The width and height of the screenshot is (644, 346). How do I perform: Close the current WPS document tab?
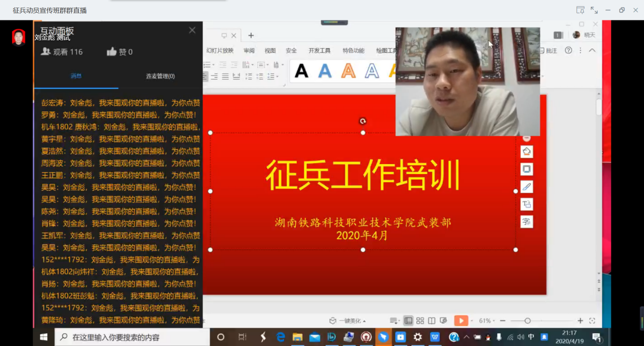coord(234,36)
